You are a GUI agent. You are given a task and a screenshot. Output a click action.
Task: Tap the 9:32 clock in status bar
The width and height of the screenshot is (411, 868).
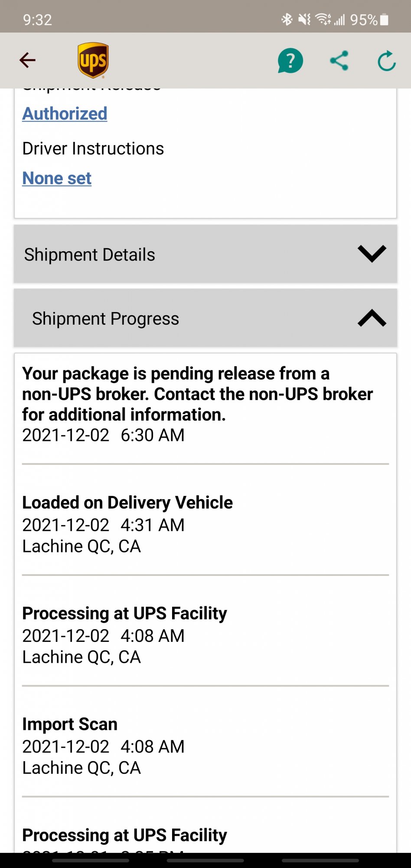37,20
